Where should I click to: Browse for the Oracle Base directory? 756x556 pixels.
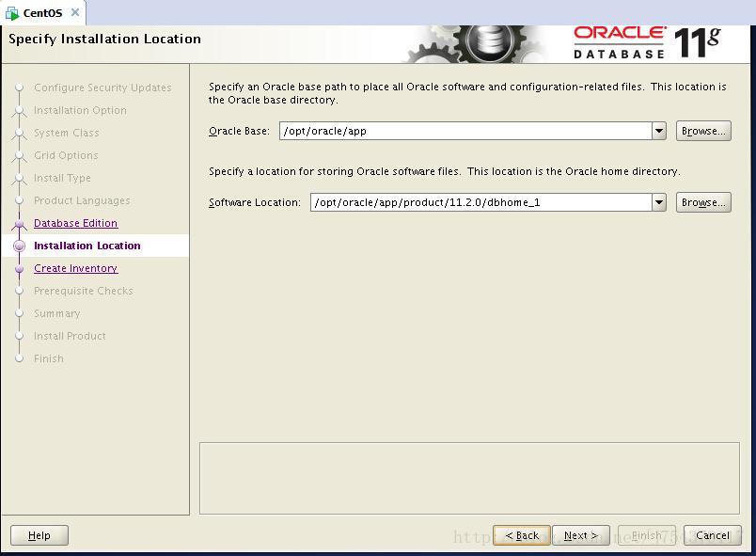point(702,132)
